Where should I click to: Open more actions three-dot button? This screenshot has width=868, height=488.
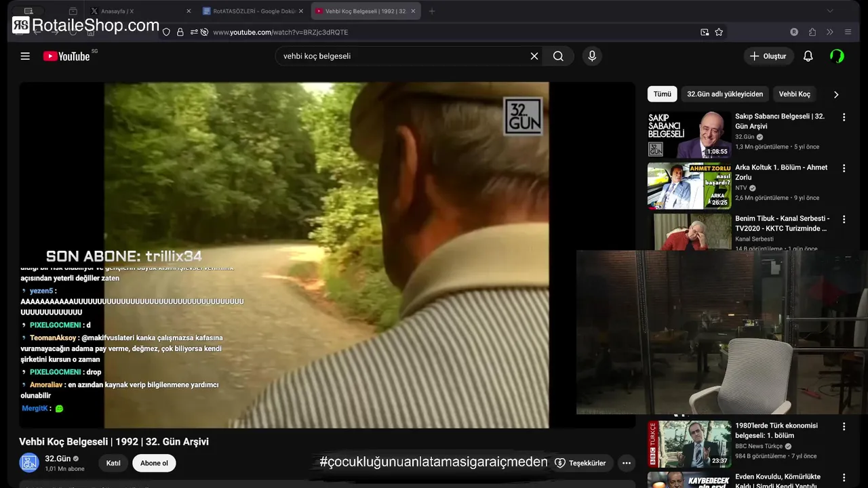627,463
